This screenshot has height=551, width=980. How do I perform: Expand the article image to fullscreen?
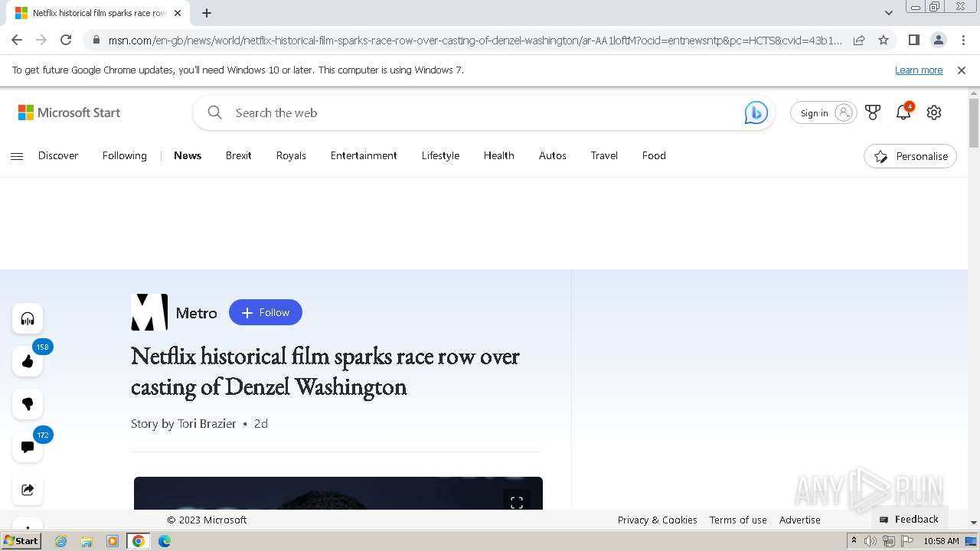point(517,502)
